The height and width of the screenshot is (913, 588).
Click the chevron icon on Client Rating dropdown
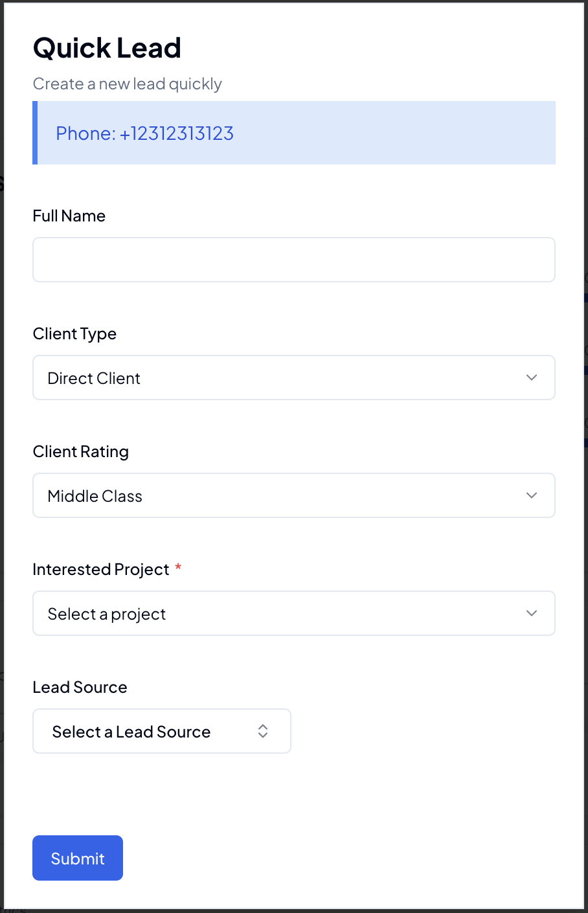tap(531, 495)
